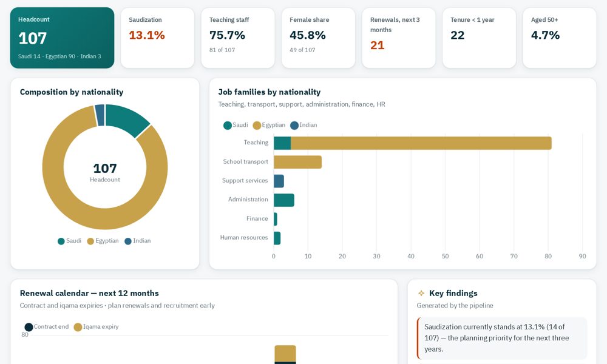Select the Tenure < 1 year card
The image size is (607, 364).
(x=480, y=38)
